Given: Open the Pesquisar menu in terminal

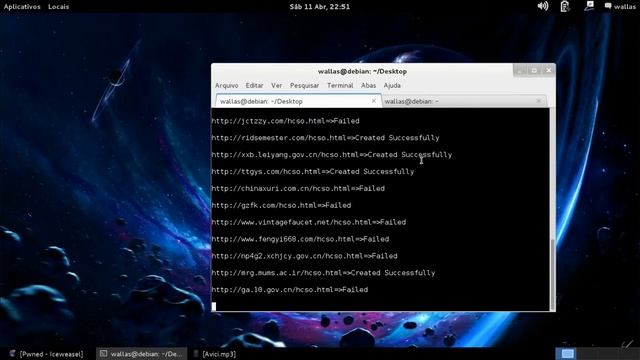Looking at the screenshot, I should [304, 85].
